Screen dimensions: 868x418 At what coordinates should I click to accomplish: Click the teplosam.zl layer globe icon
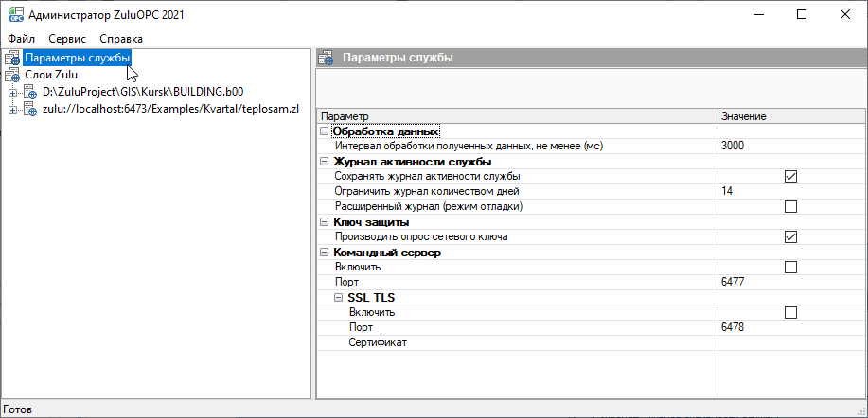tap(30, 110)
